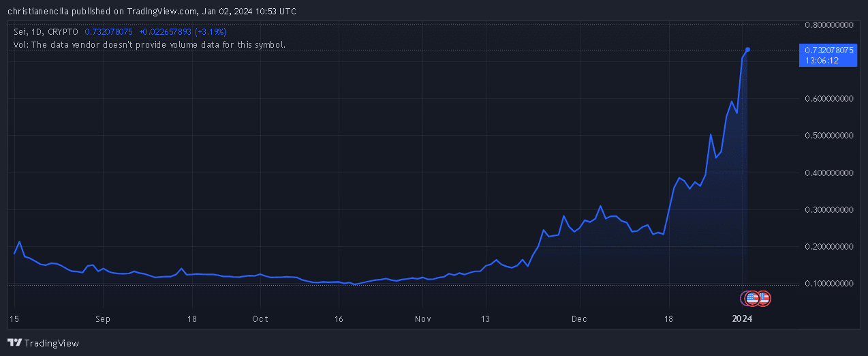
Task: Click the Vol indicator legend message
Action: click(x=149, y=44)
